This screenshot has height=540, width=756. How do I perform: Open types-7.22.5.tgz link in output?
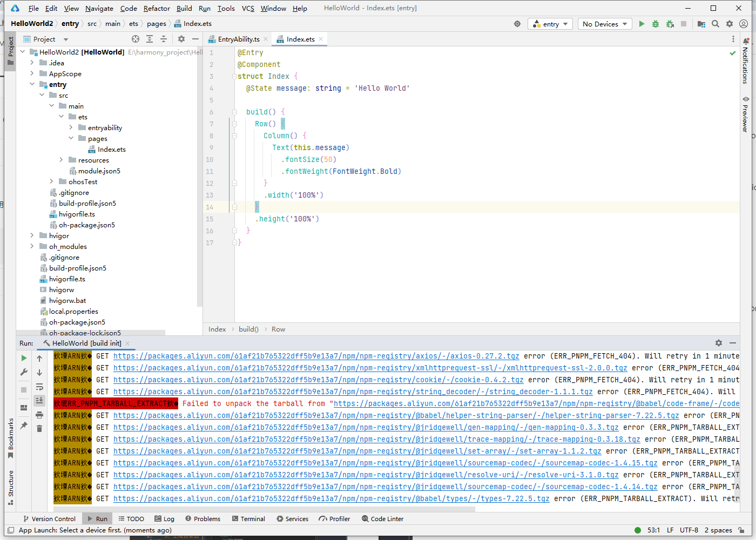tap(332, 498)
